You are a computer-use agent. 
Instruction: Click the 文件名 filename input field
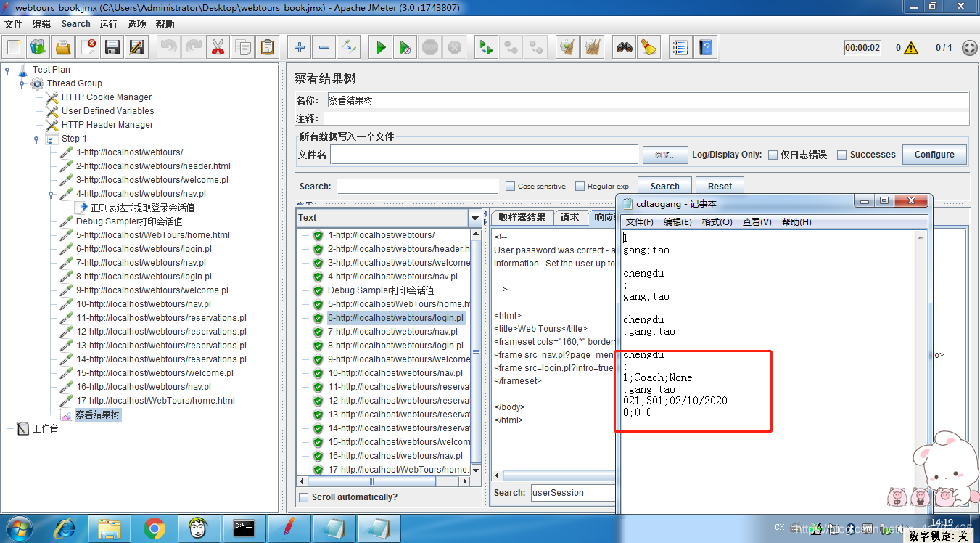[484, 155]
